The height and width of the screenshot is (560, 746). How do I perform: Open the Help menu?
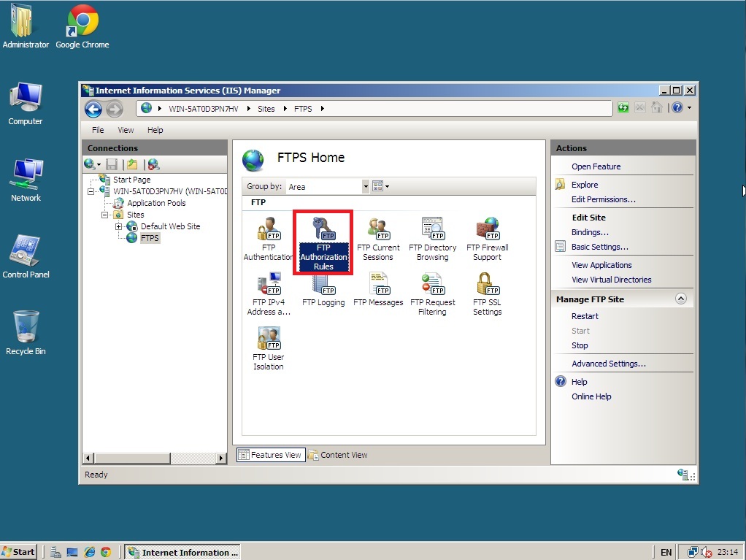(155, 130)
